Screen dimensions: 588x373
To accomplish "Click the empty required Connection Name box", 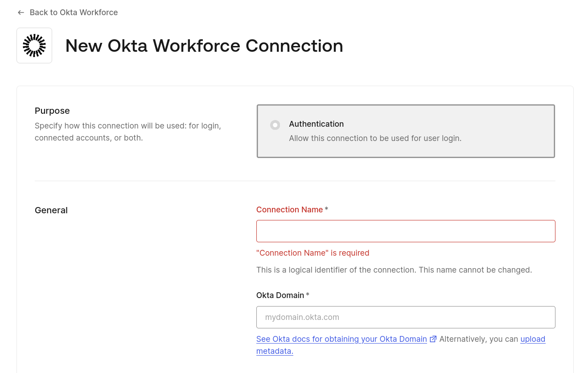I will [x=405, y=231].
